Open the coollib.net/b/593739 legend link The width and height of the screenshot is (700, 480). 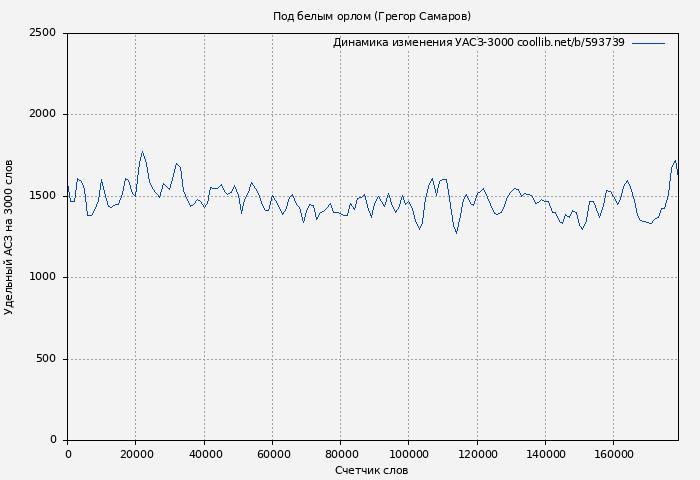(x=570, y=43)
